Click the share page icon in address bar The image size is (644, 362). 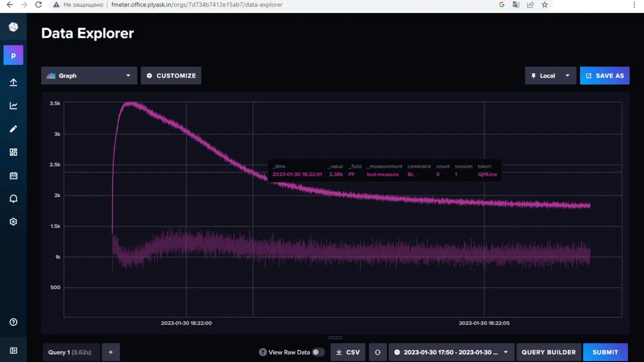tap(530, 5)
